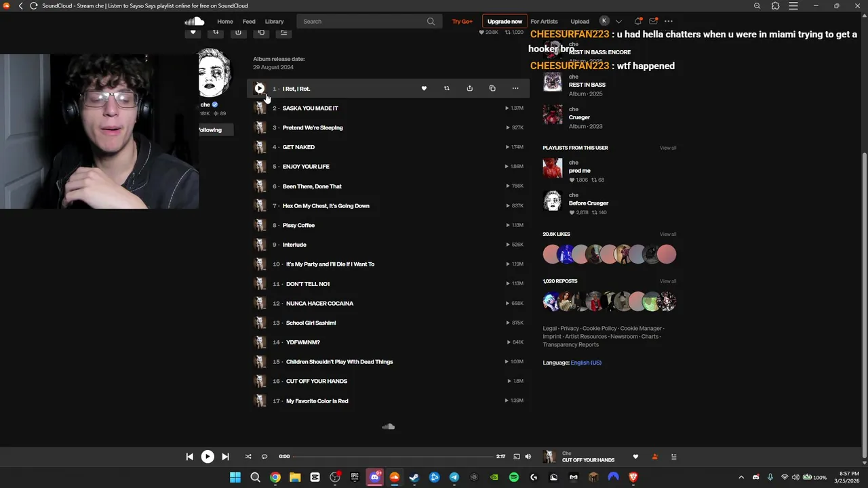Toggle the Following button for che
The image size is (868, 488).
click(x=215, y=130)
